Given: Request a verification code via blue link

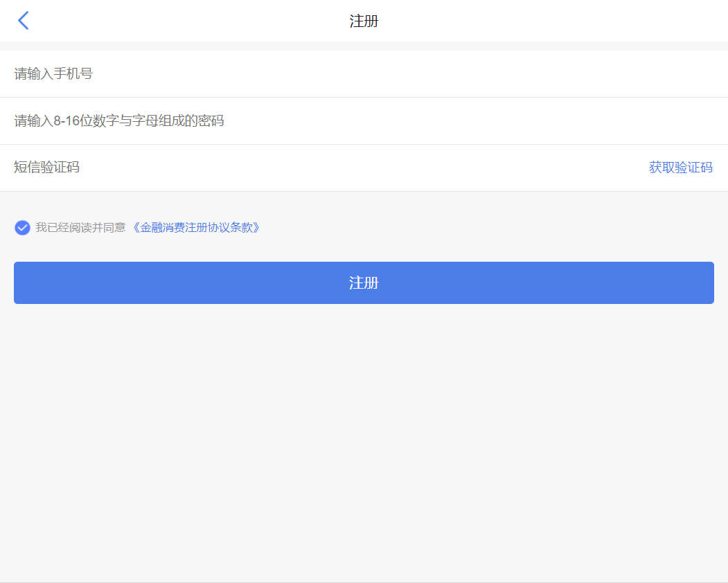Looking at the screenshot, I should coord(680,168).
